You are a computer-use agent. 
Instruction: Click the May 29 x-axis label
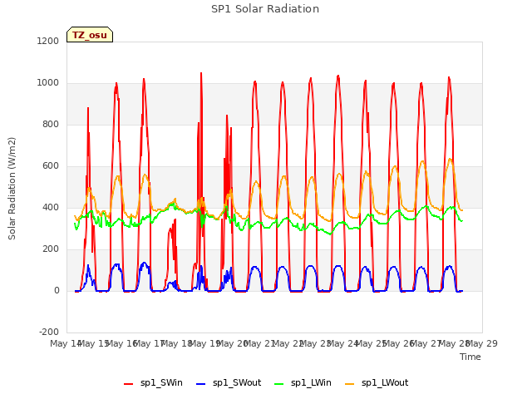(482, 343)
